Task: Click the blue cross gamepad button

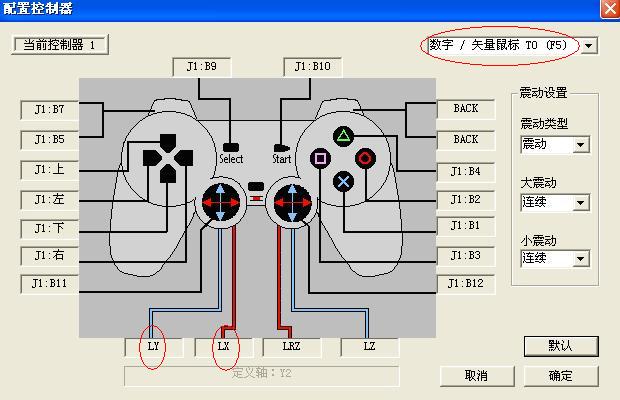Action: click(344, 181)
